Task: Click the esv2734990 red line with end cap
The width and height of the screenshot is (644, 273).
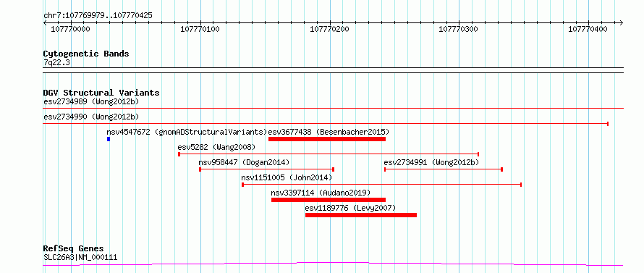Action: tap(326, 123)
